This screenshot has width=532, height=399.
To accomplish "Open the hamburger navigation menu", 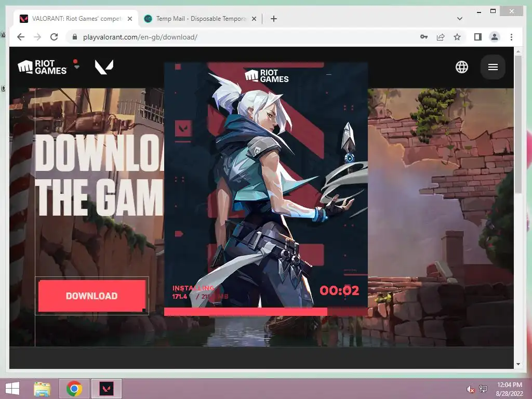I will tap(493, 67).
